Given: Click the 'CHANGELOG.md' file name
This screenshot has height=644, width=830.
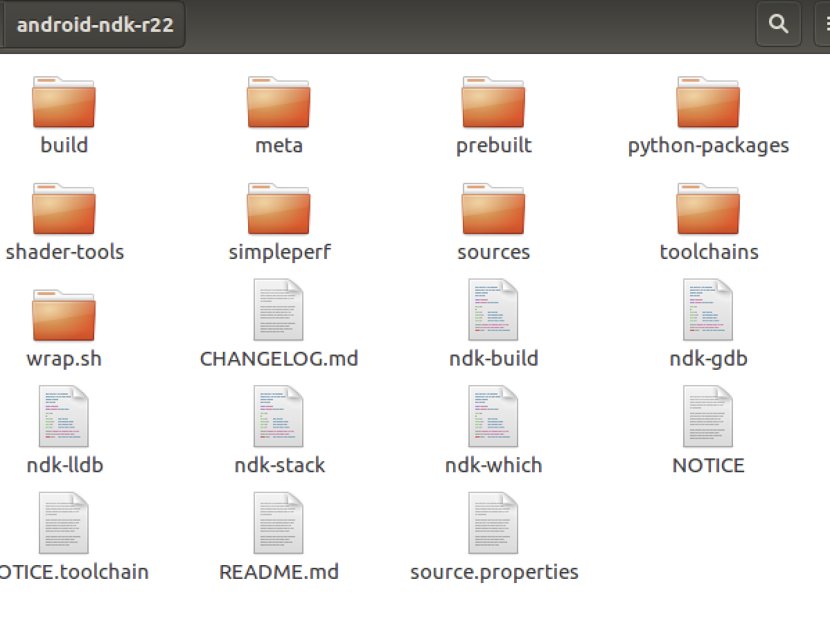Looking at the screenshot, I should [279, 359].
